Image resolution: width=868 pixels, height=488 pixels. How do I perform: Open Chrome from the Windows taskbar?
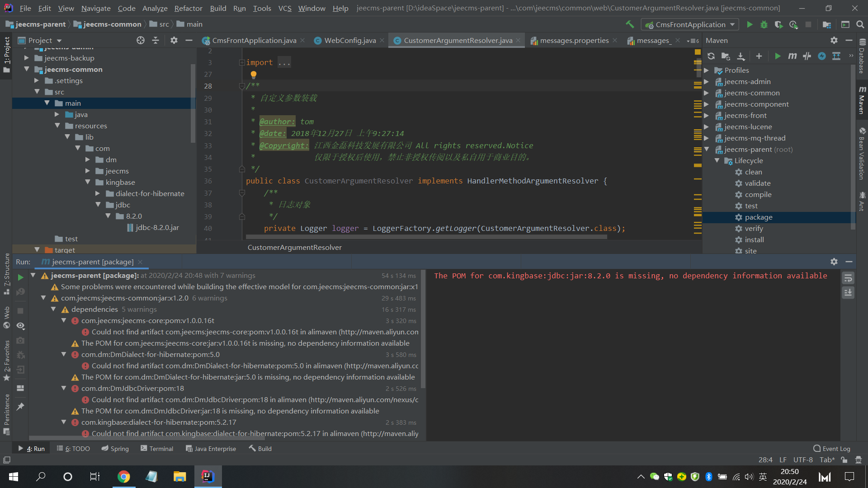pos(123,476)
